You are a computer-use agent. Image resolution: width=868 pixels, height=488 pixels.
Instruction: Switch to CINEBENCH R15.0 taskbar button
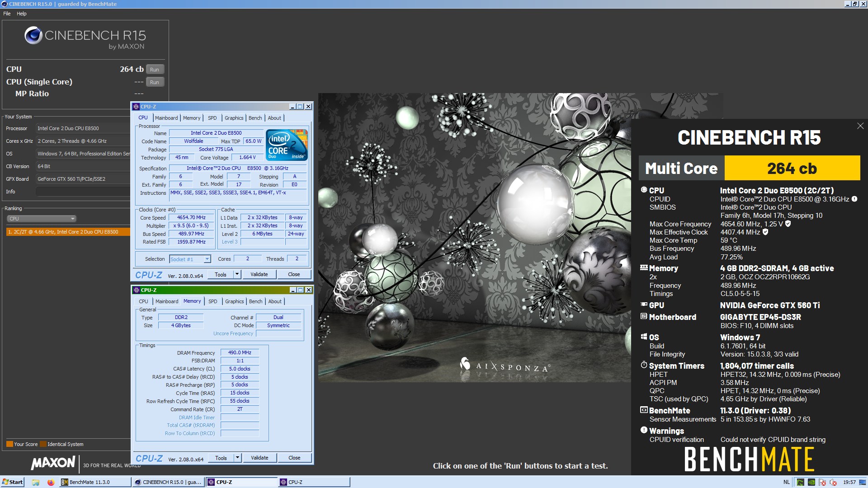click(168, 482)
